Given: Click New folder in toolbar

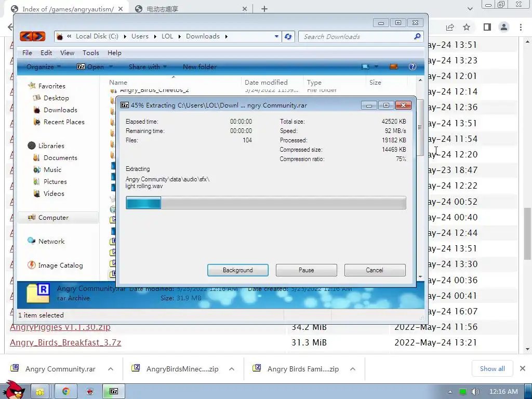Looking at the screenshot, I should pos(199,67).
